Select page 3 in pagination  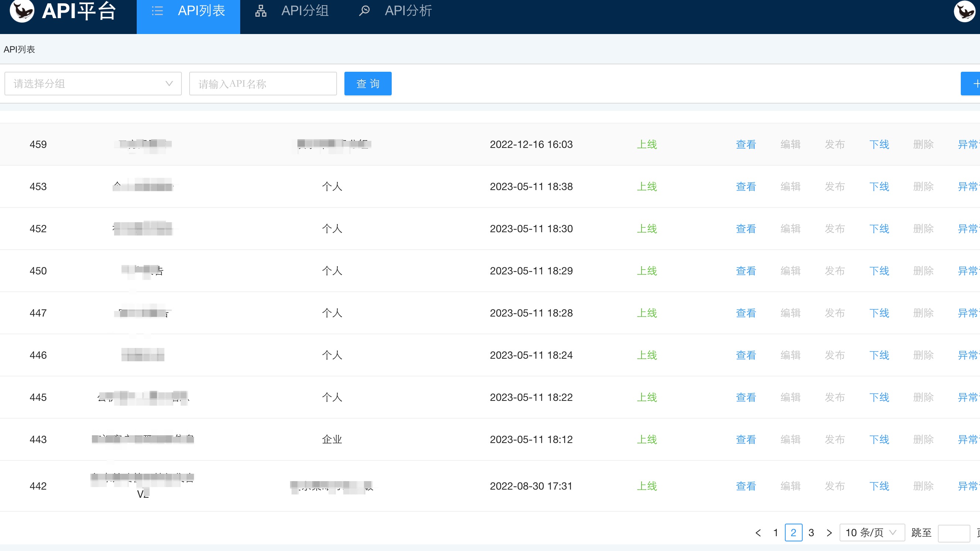[x=811, y=533]
